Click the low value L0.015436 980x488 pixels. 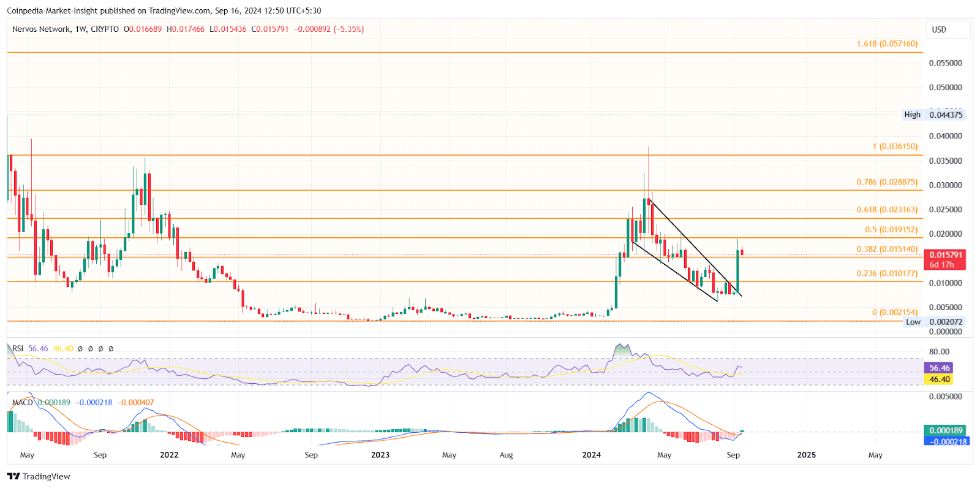click(228, 29)
